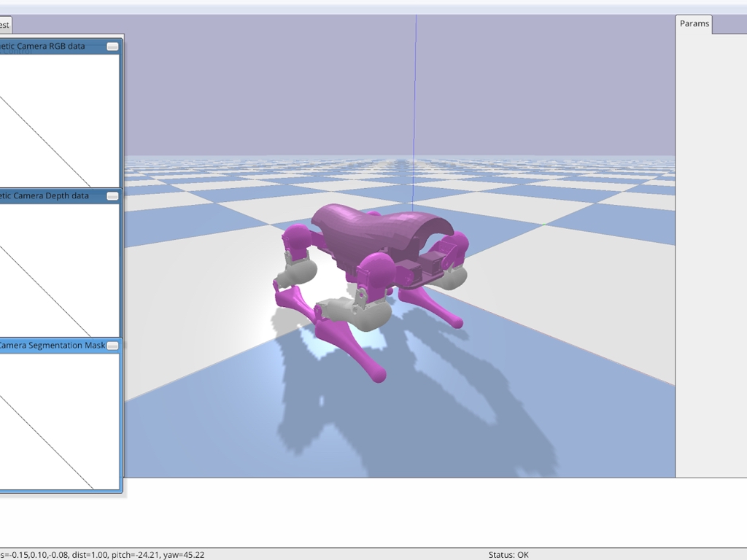Click inside the Segmentation Mask preview area
Image resolution: width=747 pixels, height=560 pixels.
point(58,419)
